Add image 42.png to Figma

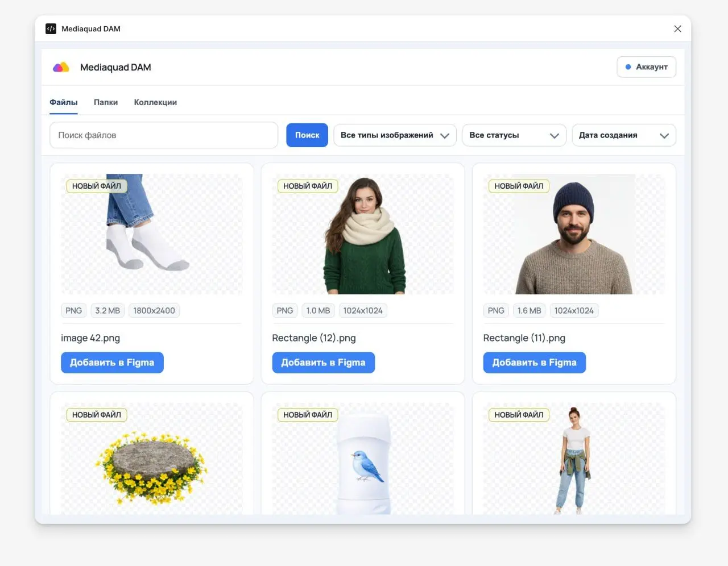(x=112, y=363)
